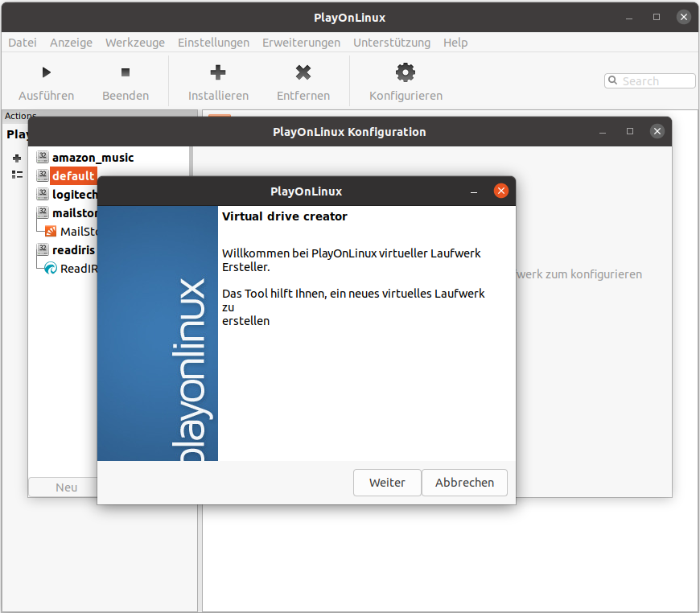Click the Installieren plus icon

pos(218,73)
